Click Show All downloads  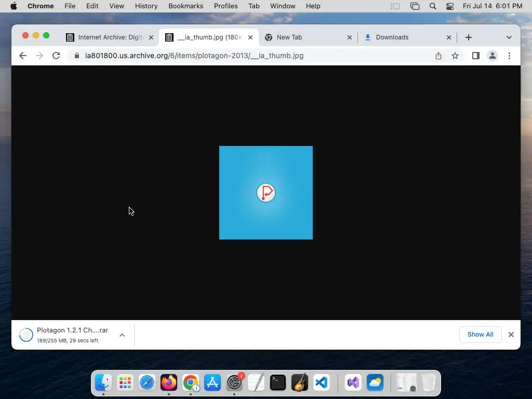pos(481,335)
